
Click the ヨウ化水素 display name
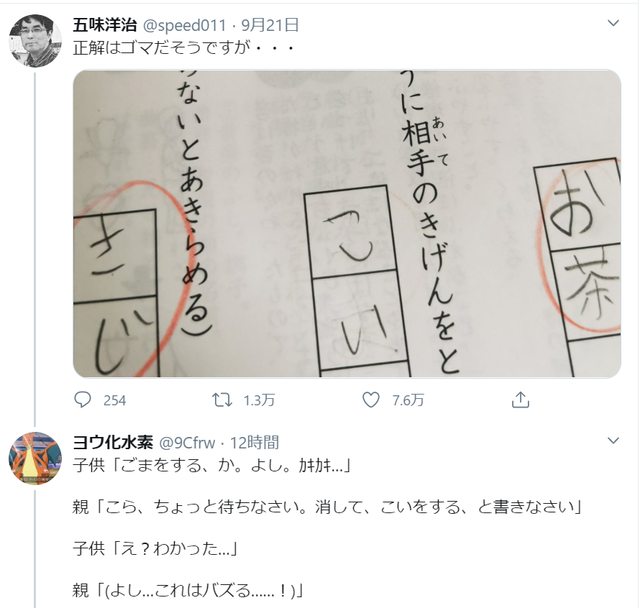[113, 443]
